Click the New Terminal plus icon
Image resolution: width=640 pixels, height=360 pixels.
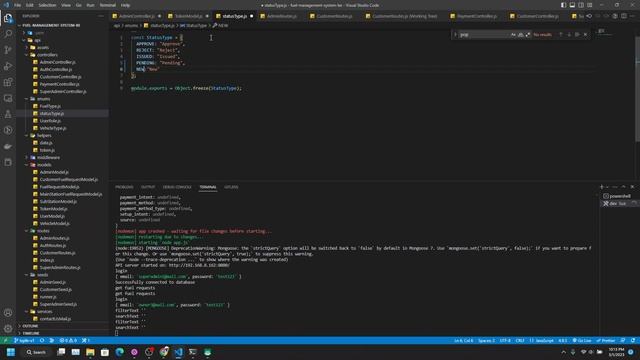(x=602, y=187)
